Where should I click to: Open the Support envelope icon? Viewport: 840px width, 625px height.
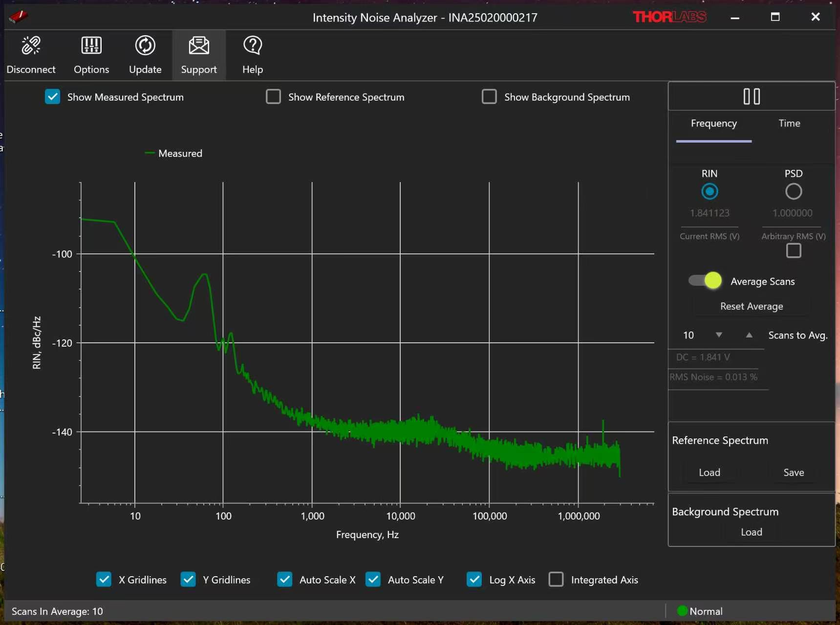199,45
